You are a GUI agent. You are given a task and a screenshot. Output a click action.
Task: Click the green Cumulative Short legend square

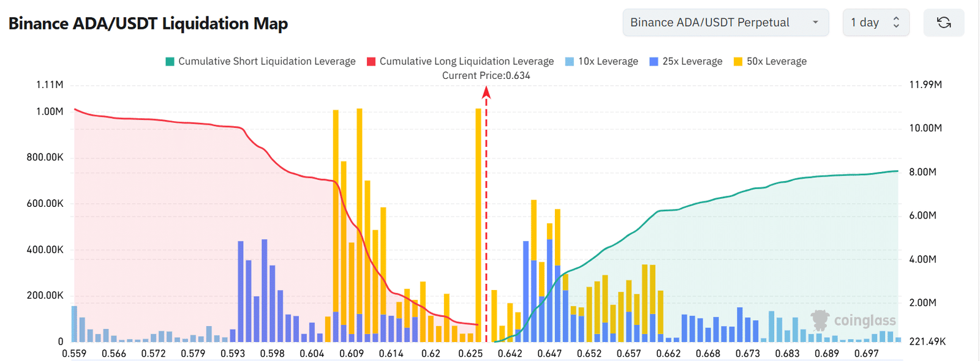170,62
